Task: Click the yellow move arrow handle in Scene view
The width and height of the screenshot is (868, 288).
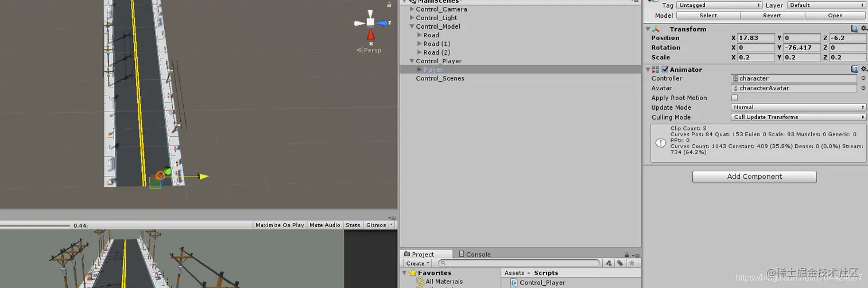Action: tap(204, 176)
